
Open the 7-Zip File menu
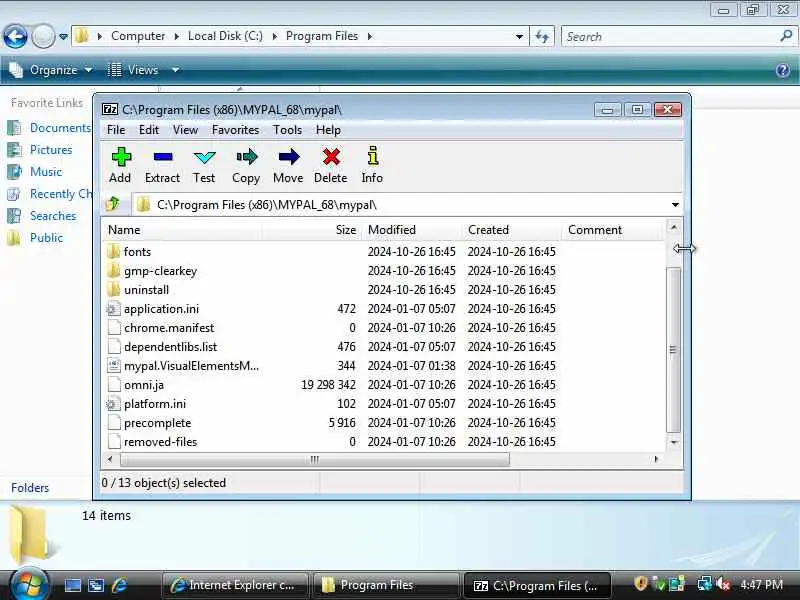click(x=116, y=130)
